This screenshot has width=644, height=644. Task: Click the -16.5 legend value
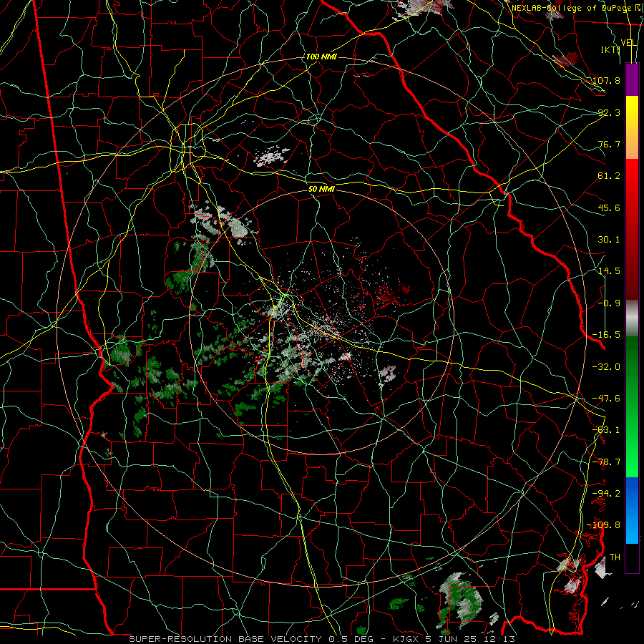606,335
